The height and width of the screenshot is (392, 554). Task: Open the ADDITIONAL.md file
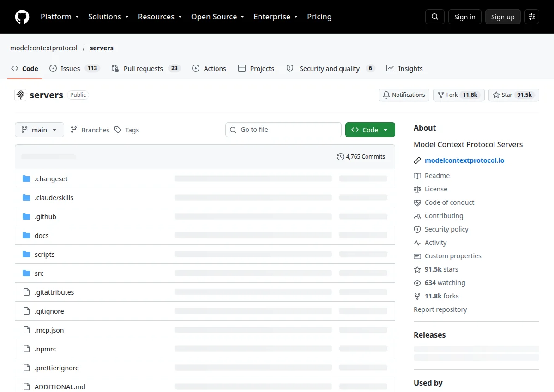pos(60,387)
